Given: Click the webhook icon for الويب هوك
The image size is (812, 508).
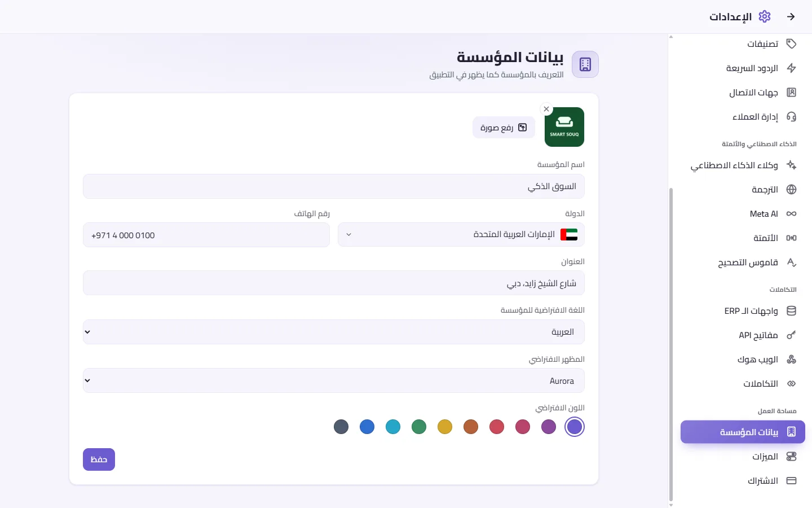Looking at the screenshot, I should [791, 359].
